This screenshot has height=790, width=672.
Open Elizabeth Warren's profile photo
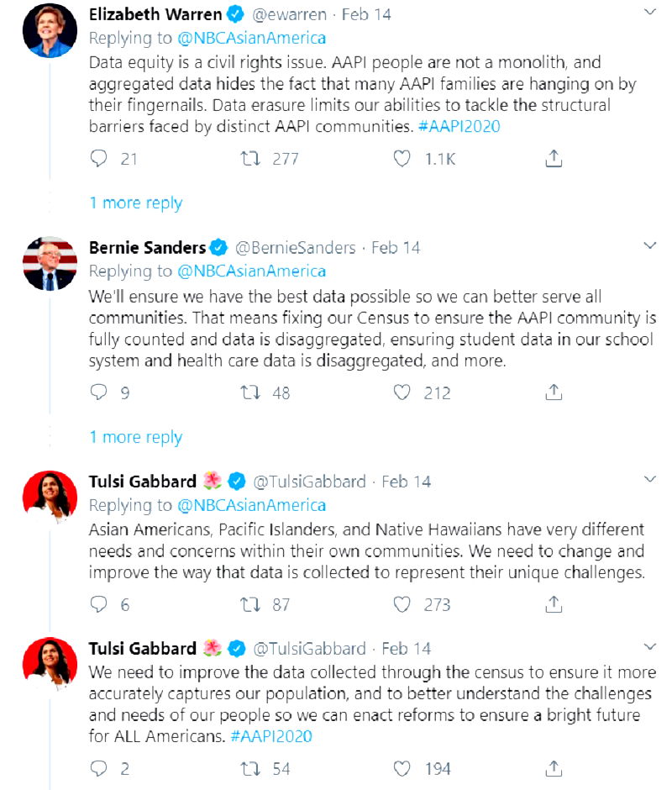50,30
